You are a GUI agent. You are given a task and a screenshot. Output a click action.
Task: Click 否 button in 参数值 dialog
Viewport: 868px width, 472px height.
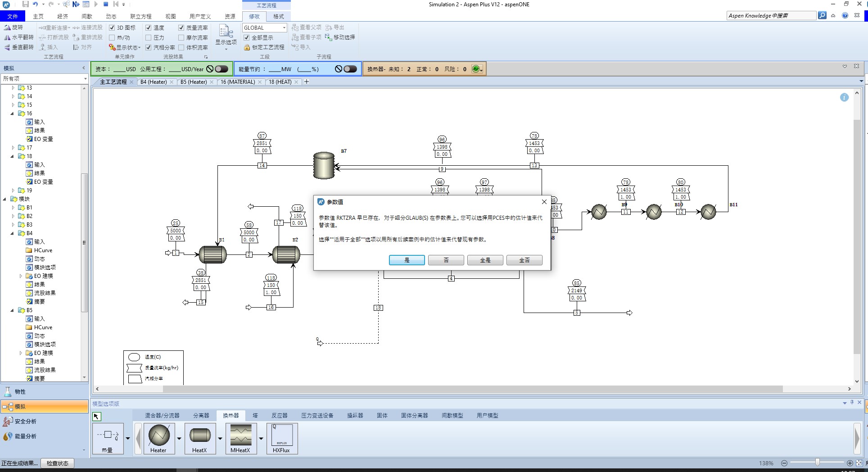coord(446,260)
